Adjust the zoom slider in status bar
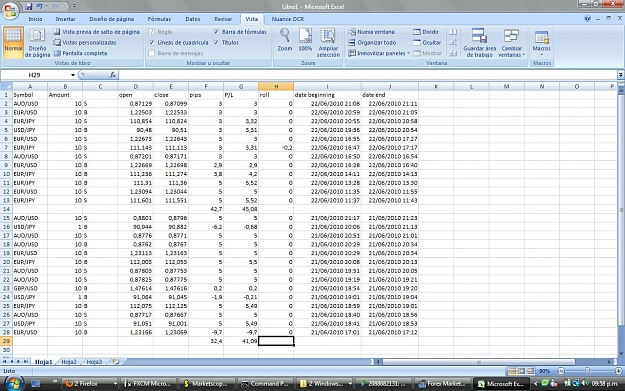The height and width of the screenshot is (391, 625). tap(587, 371)
